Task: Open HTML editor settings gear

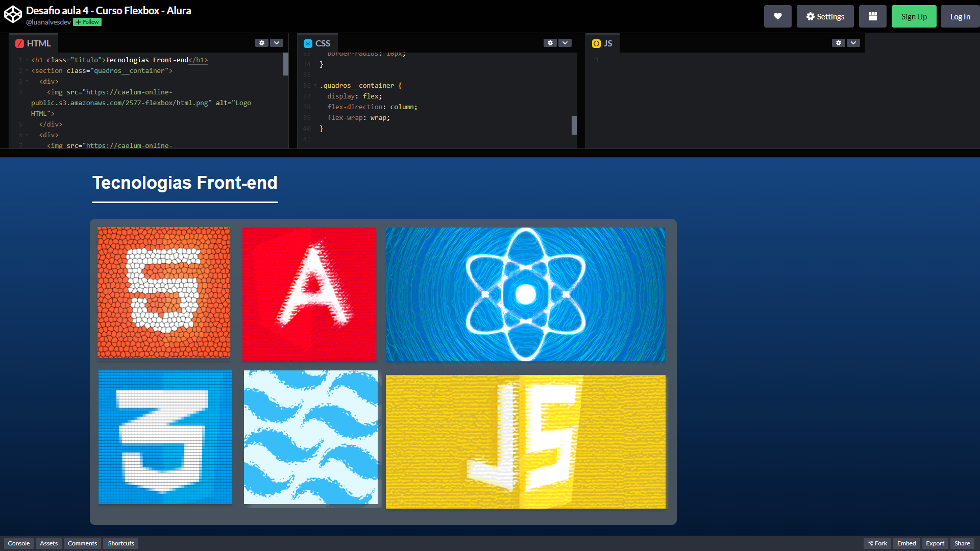Action: point(262,43)
